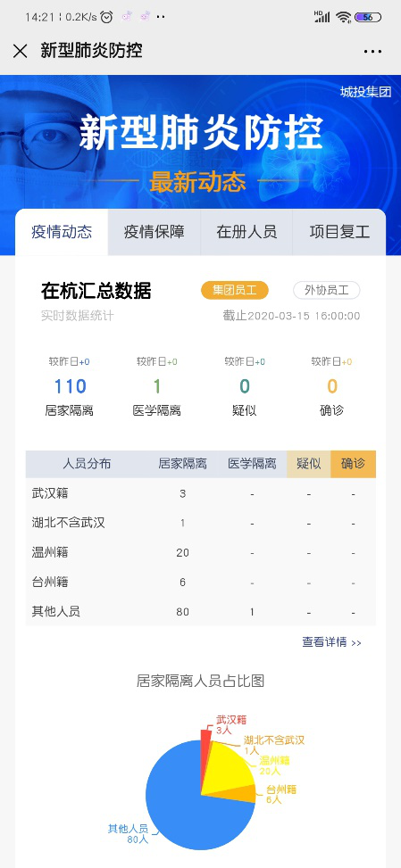
Task: Open the three-dot more options menu
Action: pyautogui.click(x=372, y=52)
